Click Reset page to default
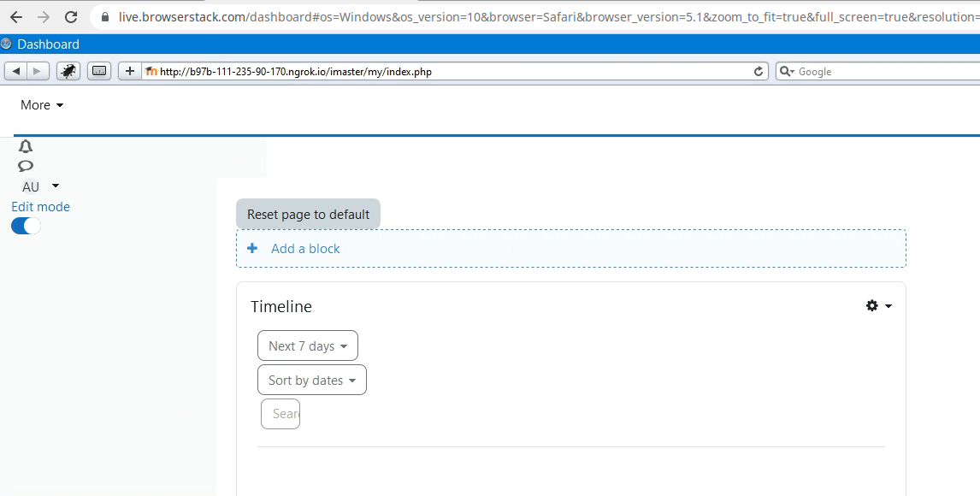 pyautogui.click(x=308, y=215)
